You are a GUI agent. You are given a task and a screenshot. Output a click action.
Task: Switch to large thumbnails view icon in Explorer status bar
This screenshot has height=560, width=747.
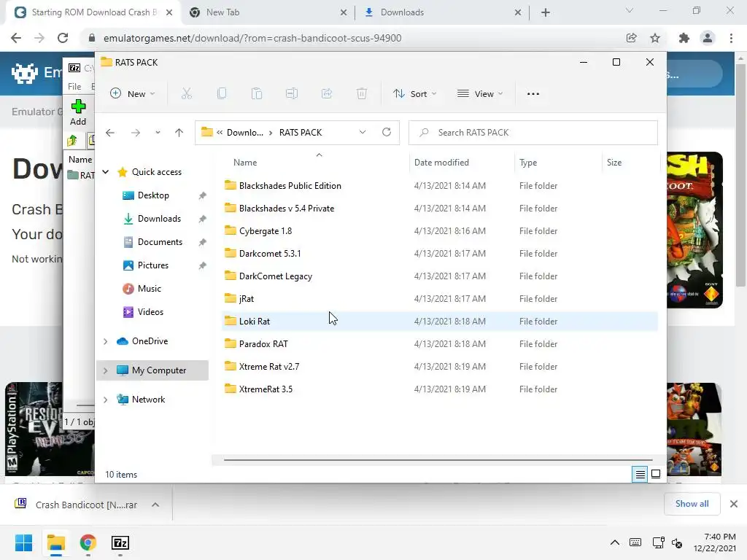pyautogui.click(x=656, y=474)
